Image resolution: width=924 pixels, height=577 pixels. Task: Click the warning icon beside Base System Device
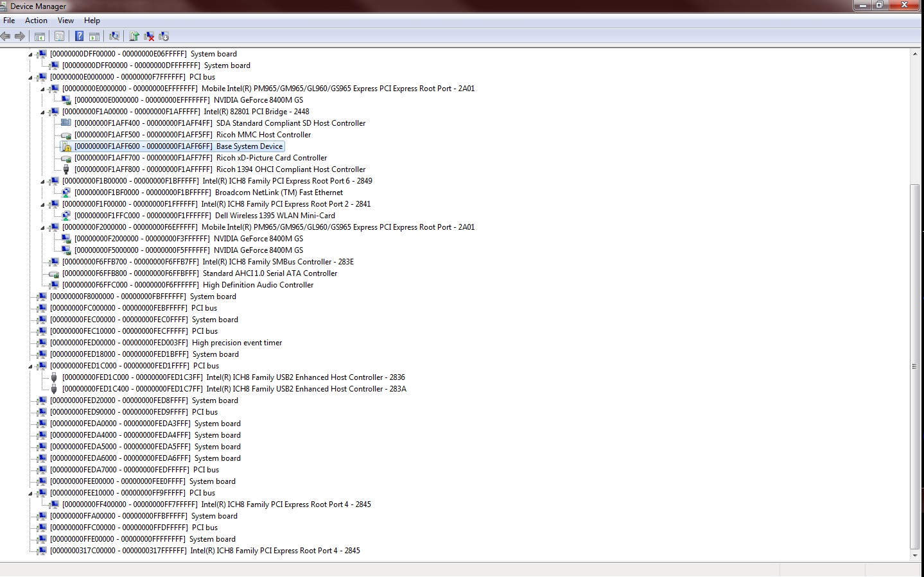[66, 147]
